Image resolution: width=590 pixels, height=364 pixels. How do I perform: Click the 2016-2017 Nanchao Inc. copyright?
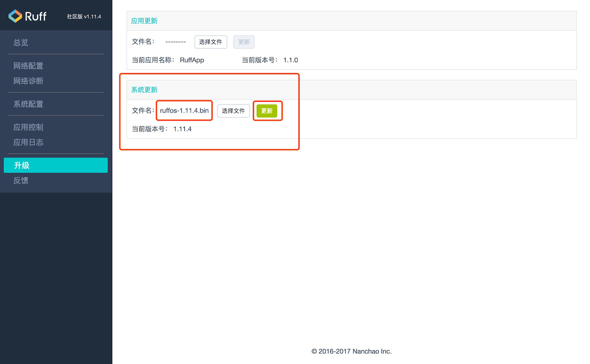pos(352,351)
